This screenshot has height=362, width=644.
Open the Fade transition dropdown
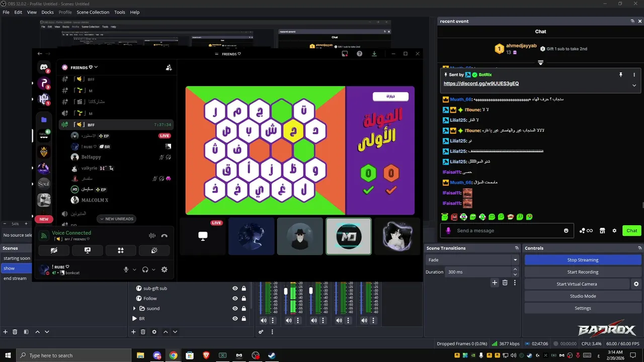click(472, 260)
